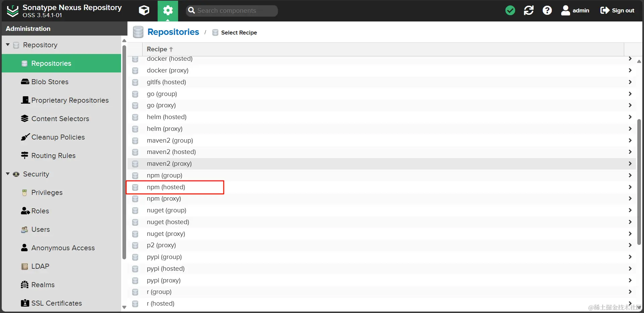Click the chevron on the helm (hosted) row
644x313 pixels.
tap(630, 117)
